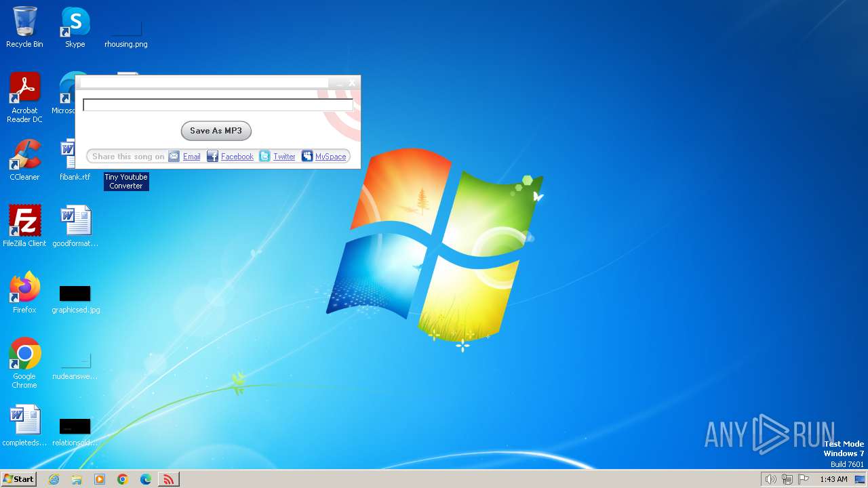Minimize the Tiny Youtube Converter window
The height and width of the screenshot is (488, 868).
click(340, 83)
